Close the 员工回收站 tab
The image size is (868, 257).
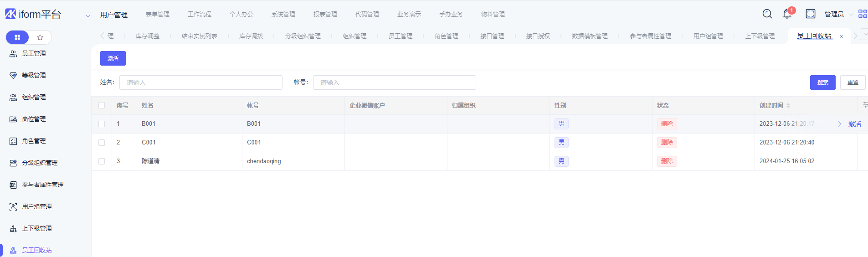(x=842, y=36)
